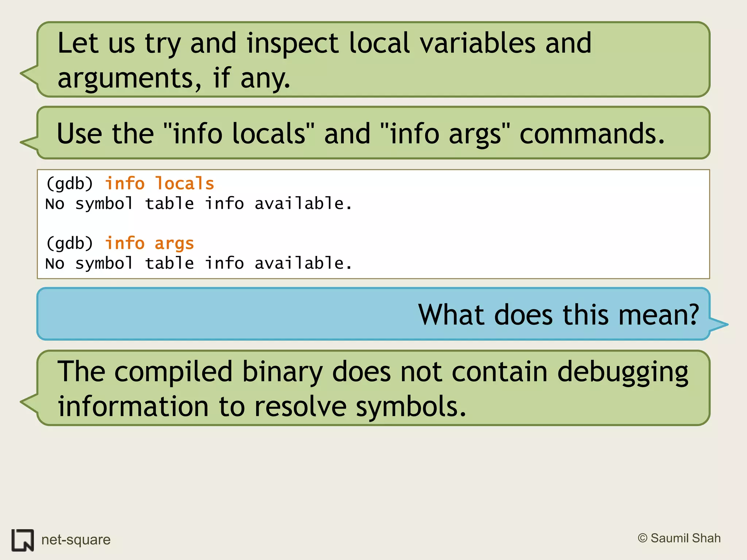This screenshot has width=747, height=560.
Task: Click the 'net-square' brand text
Action: pyautogui.click(x=76, y=540)
